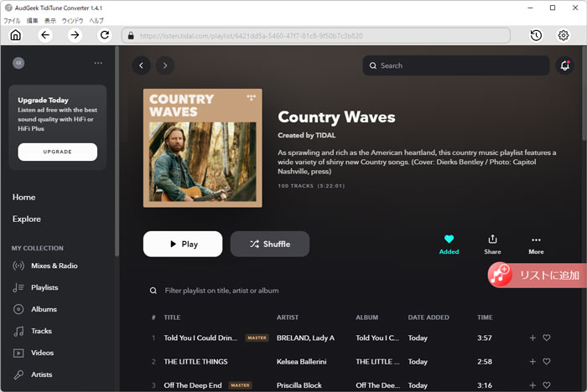Open the 表示 menu
The width and height of the screenshot is (587, 392).
click(50, 21)
